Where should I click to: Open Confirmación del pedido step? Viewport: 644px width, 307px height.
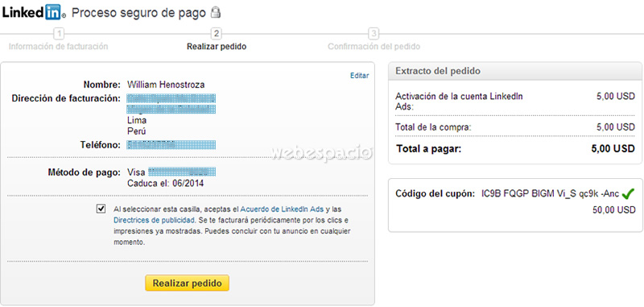point(374,47)
